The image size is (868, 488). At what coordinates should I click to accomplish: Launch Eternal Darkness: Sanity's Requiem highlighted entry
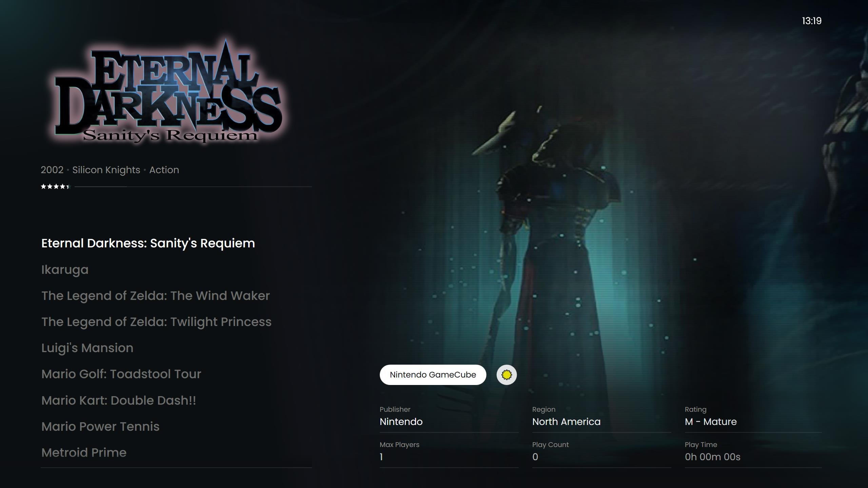(x=148, y=243)
